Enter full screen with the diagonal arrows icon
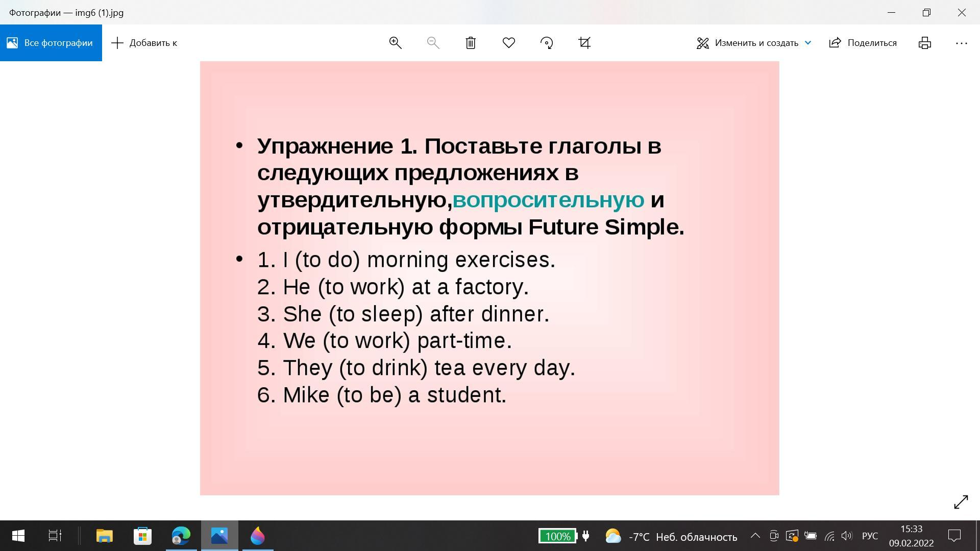This screenshot has width=980, height=551. (x=961, y=502)
